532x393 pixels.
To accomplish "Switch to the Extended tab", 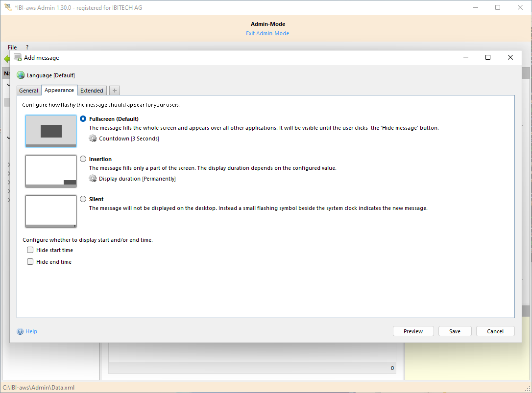I will pos(92,91).
